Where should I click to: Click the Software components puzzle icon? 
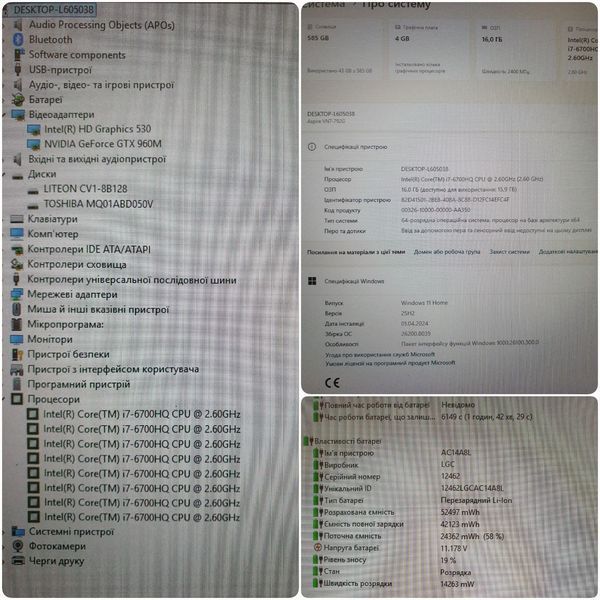[18, 55]
